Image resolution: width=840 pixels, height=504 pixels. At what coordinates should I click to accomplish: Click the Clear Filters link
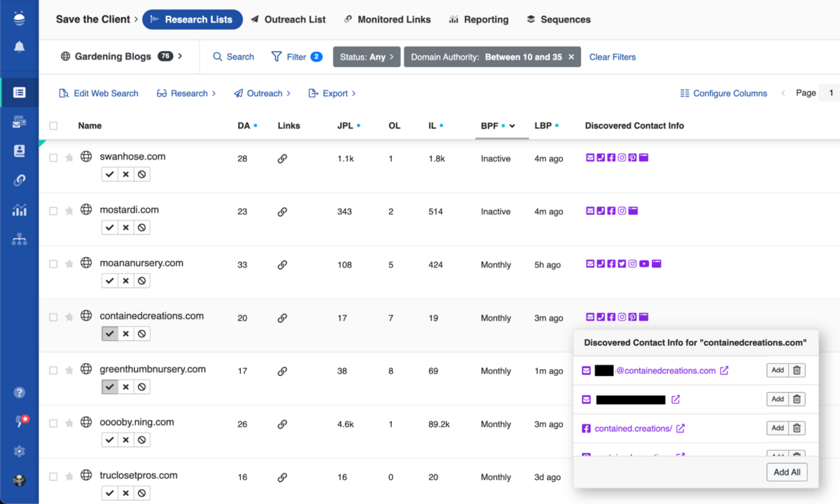(612, 57)
